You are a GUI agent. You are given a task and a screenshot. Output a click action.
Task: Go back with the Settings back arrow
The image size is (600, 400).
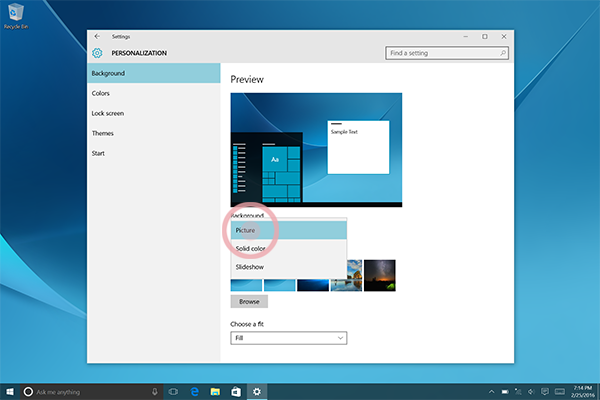tap(97, 36)
